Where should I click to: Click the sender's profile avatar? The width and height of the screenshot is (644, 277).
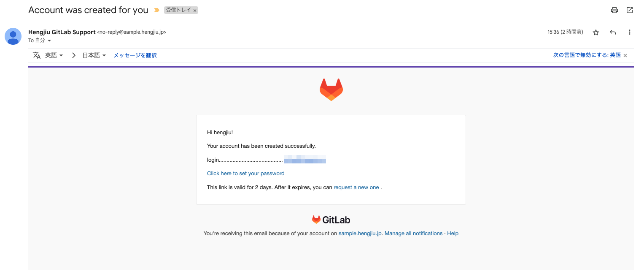[x=13, y=36]
